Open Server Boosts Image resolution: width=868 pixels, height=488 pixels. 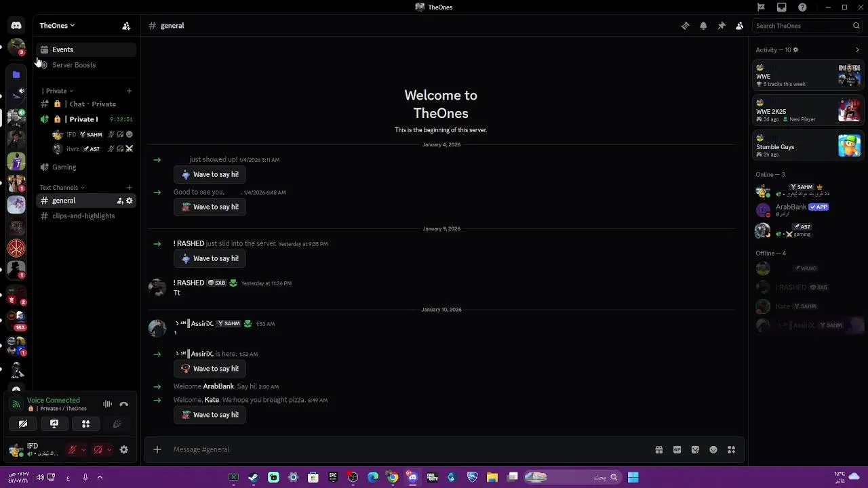(x=86, y=65)
